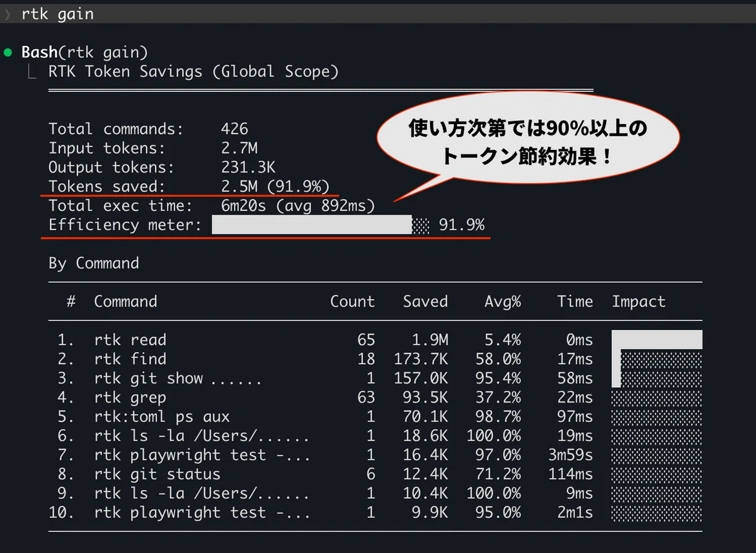Click the 'Avg%' column header
Viewport: 756px width, 553px height.
click(x=503, y=301)
